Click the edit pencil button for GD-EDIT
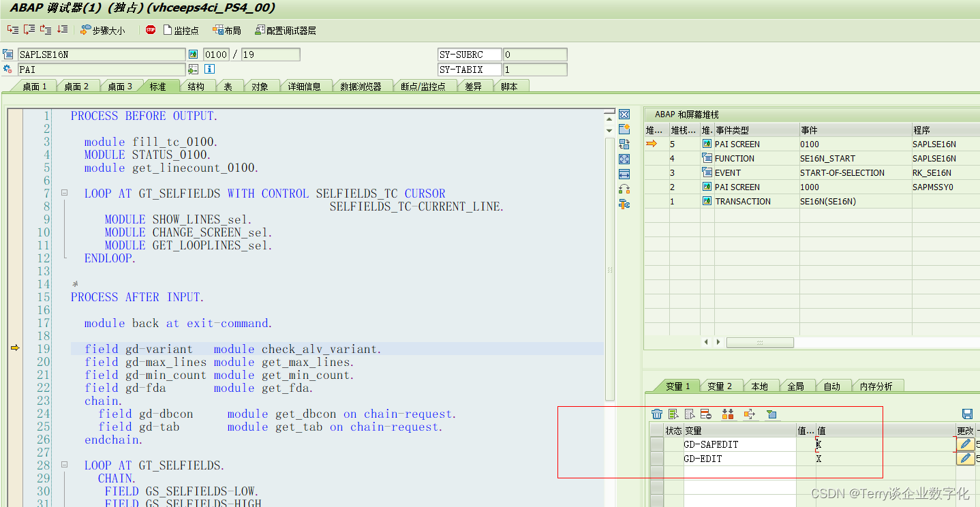 point(964,458)
